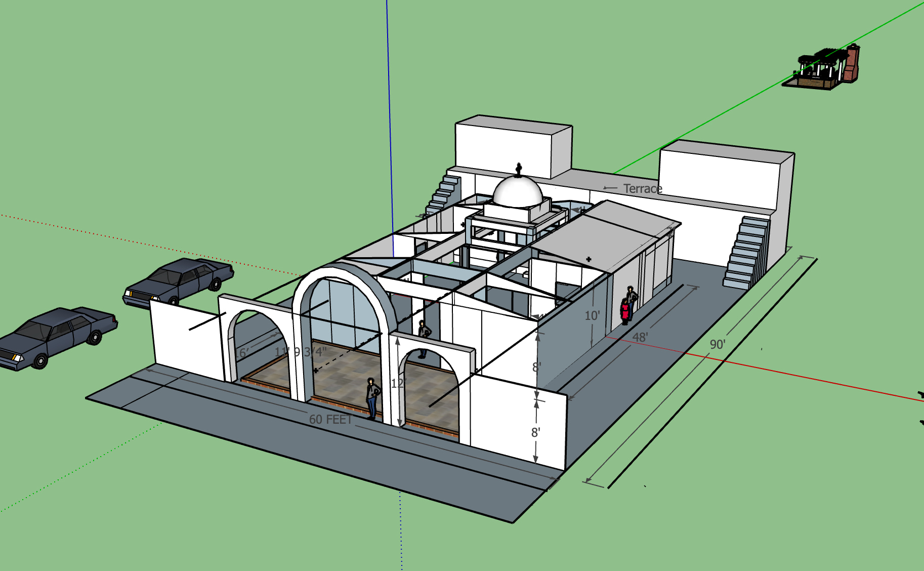924x571 pixels.
Task: Click the 11' 9 3/4" dimension text
Action: point(301,352)
